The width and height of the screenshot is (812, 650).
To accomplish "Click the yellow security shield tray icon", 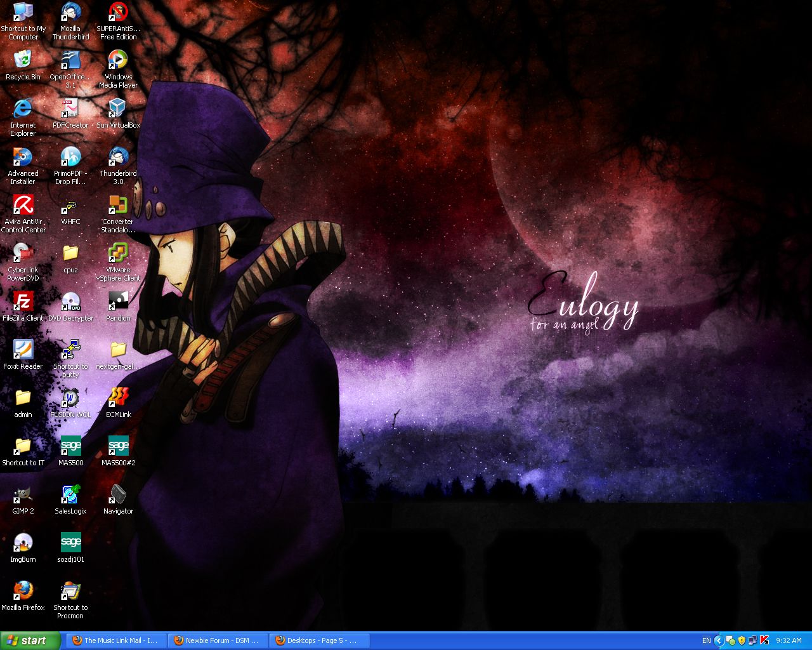I will pos(741,640).
